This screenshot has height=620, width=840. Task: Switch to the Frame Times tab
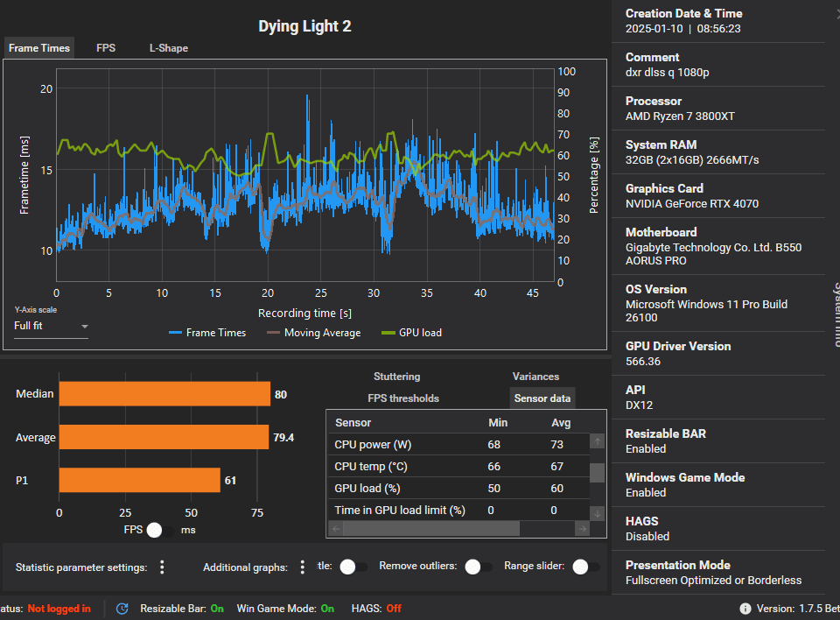pos(39,48)
